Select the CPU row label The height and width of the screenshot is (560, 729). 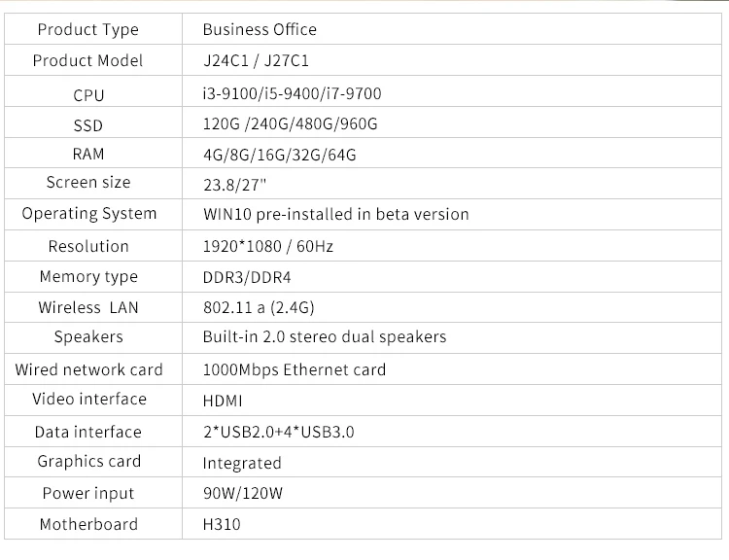[x=88, y=95]
